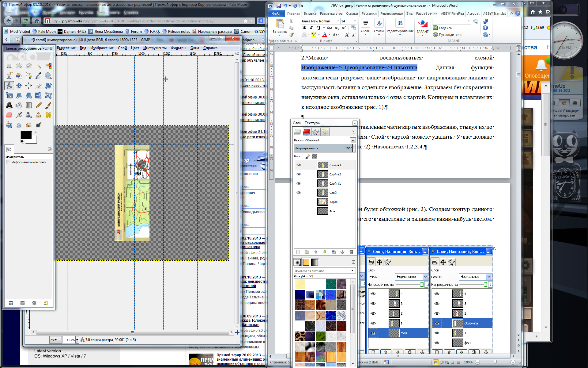Select the Ellipse Select tool
The height and width of the screenshot is (368, 588).
coord(19,66)
